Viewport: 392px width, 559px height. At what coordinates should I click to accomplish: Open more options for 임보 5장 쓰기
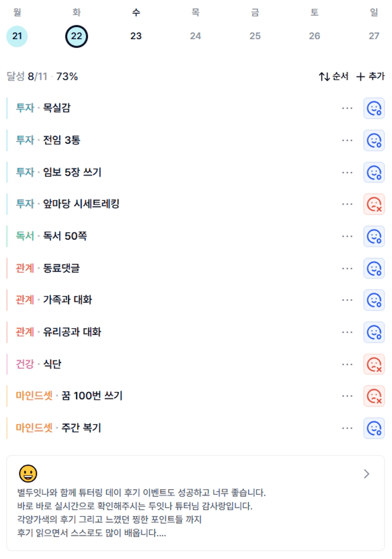coord(347,173)
